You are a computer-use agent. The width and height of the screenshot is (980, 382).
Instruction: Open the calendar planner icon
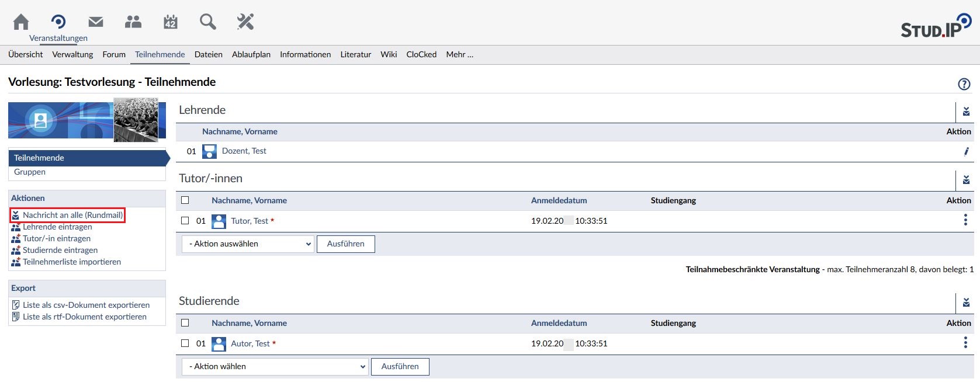point(170,22)
